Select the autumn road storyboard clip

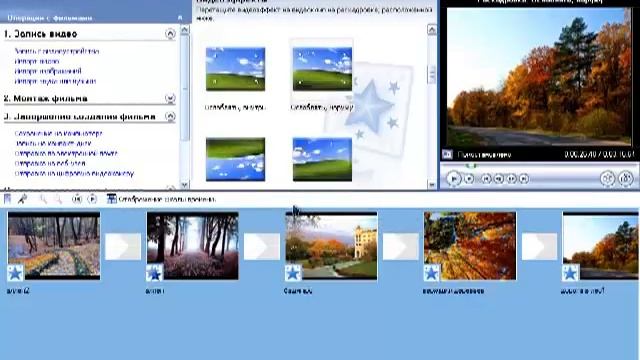(x=600, y=245)
